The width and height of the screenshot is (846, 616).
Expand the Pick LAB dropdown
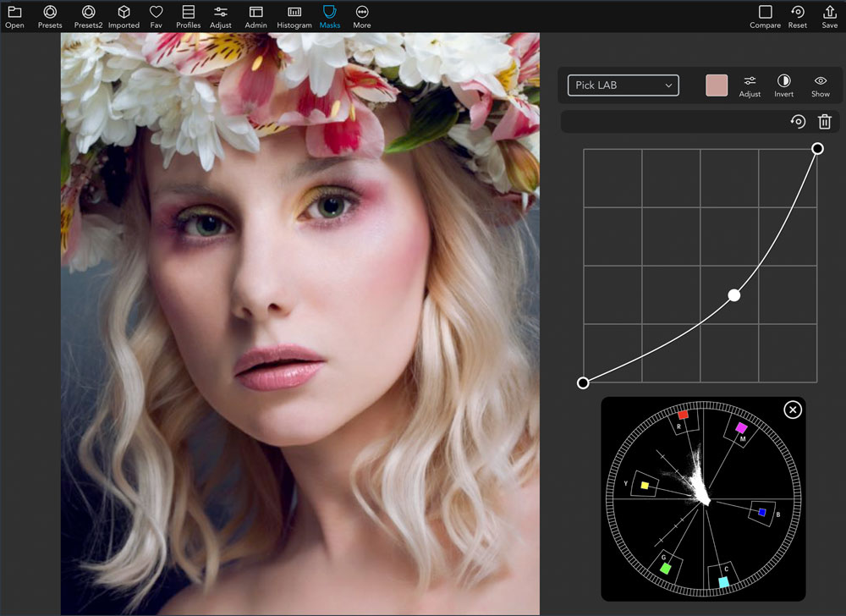pos(624,85)
